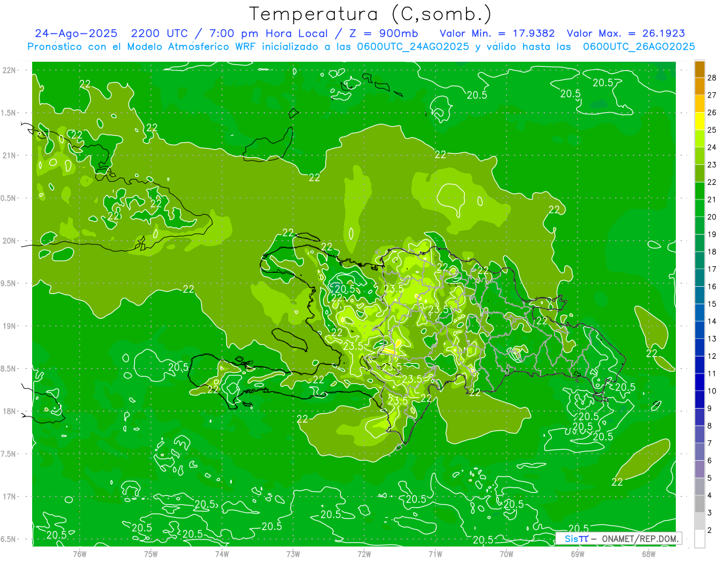This screenshot has height=562, width=728.
Task: Click the gold swatch between legend values 26 and 27
Action: pos(699,104)
